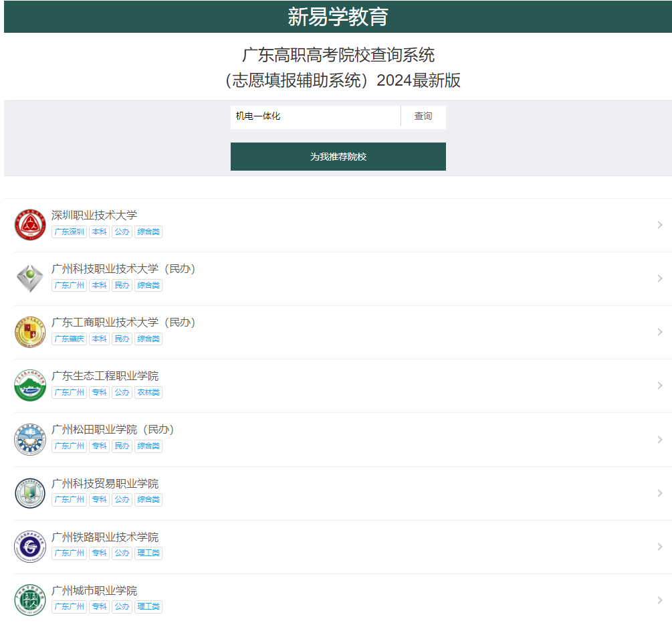Open 深圳职业技术大学 via its right chevron
Viewport: 672px width, 625px height.
point(660,225)
